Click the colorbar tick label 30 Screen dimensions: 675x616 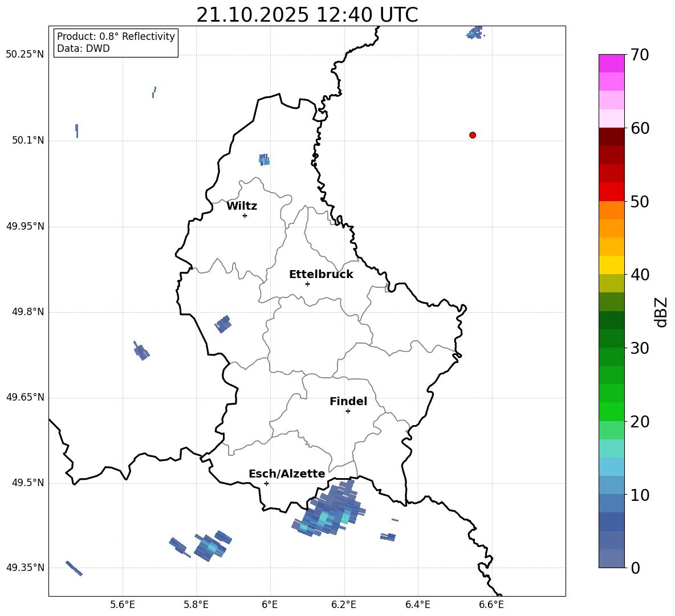(639, 348)
